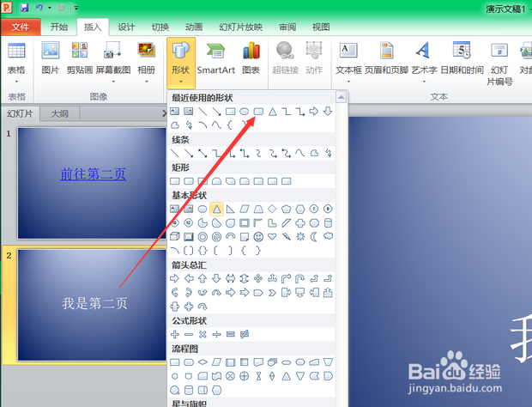Choose the cloud shape in 基本形状
Image resolution: width=532 pixels, height=407 pixels.
coord(328,236)
